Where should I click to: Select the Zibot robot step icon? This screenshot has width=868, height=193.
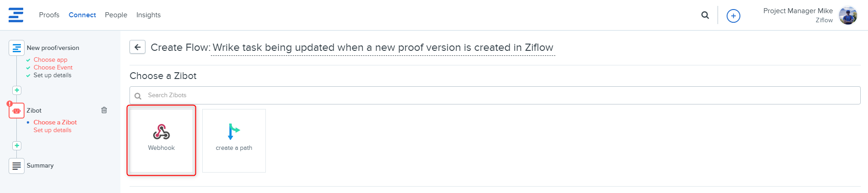click(x=16, y=110)
